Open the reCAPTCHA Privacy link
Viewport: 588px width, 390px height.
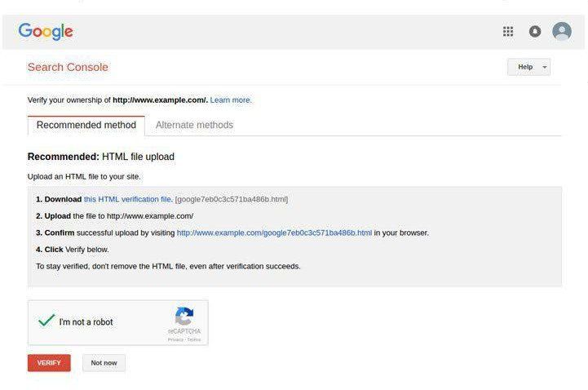pyautogui.click(x=175, y=339)
